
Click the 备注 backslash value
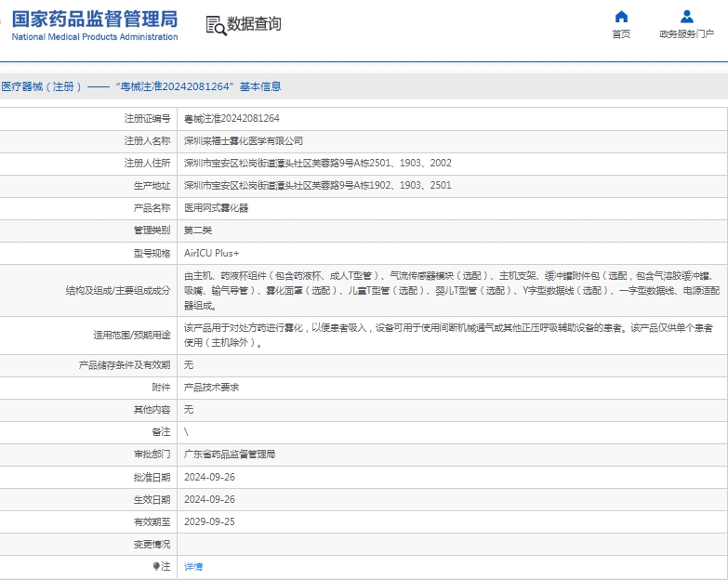186,431
